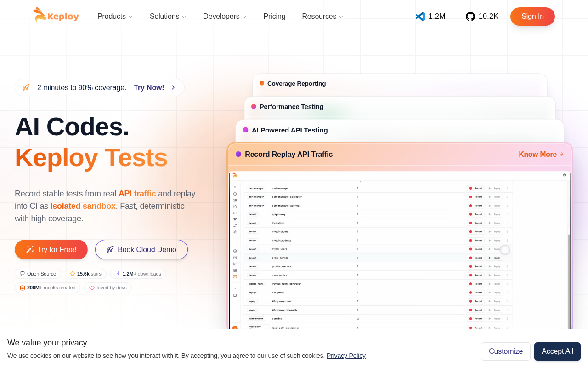This screenshot has width=588, height=368.
Task: Expand the Developers menu
Action: [225, 17]
